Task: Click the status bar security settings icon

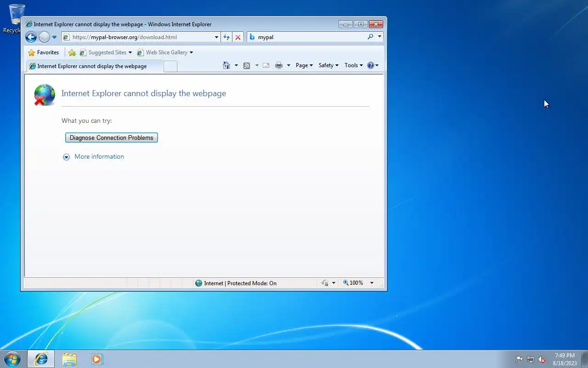Action: tap(325, 283)
